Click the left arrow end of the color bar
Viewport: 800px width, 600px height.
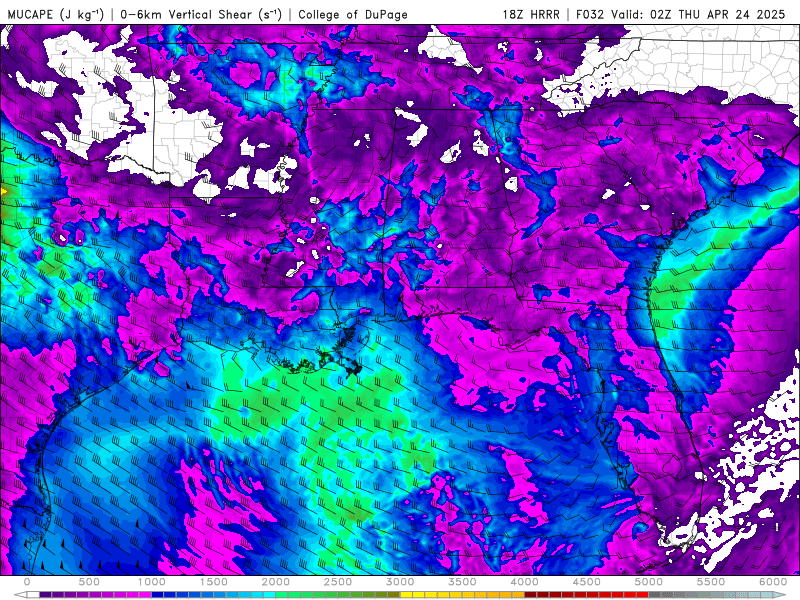click(20, 595)
